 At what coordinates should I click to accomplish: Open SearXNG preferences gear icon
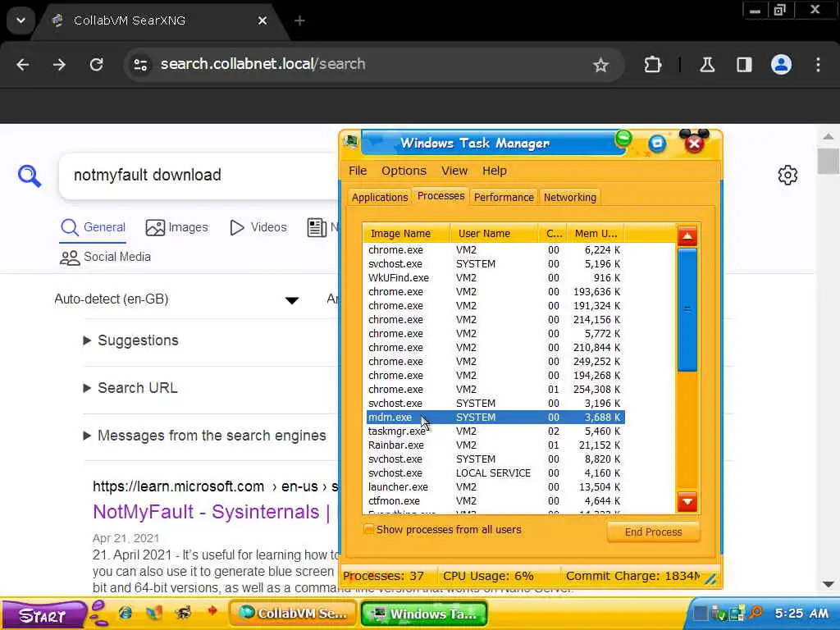click(x=787, y=176)
